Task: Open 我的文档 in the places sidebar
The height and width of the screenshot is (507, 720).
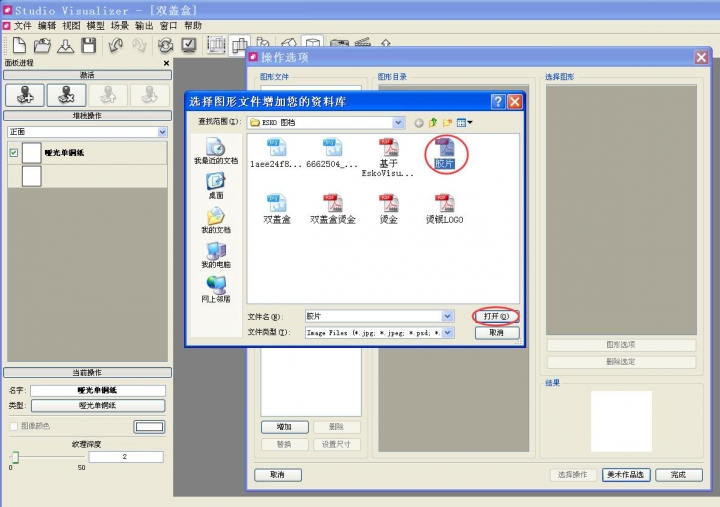Action: [215, 220]
